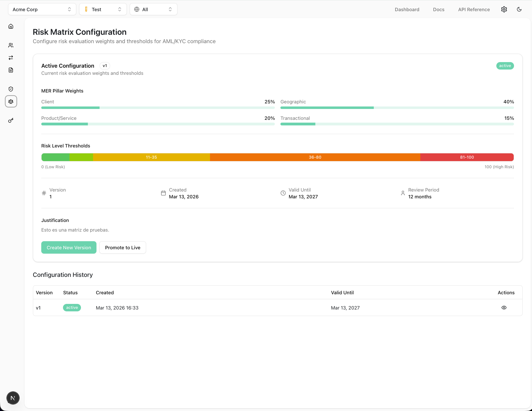
Task: Click the red 81-100 threshold segment
Action: coord(467,157)
